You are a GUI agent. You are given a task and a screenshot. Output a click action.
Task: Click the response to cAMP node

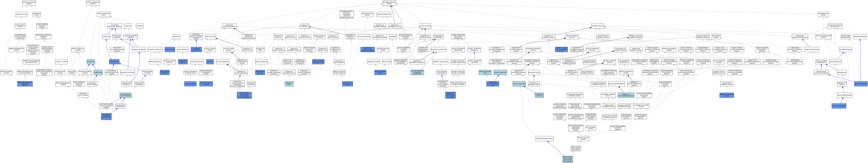pyautogui.click(x=289, y=84)
